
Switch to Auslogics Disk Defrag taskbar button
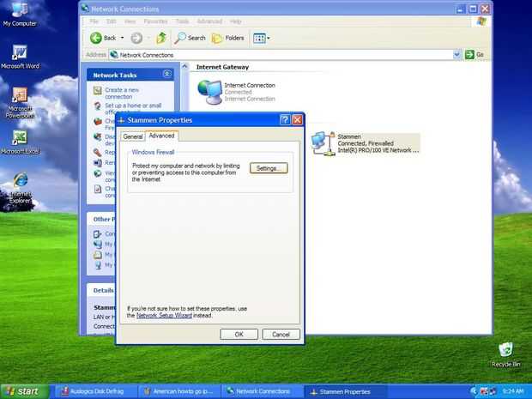[x=94, y=391]
